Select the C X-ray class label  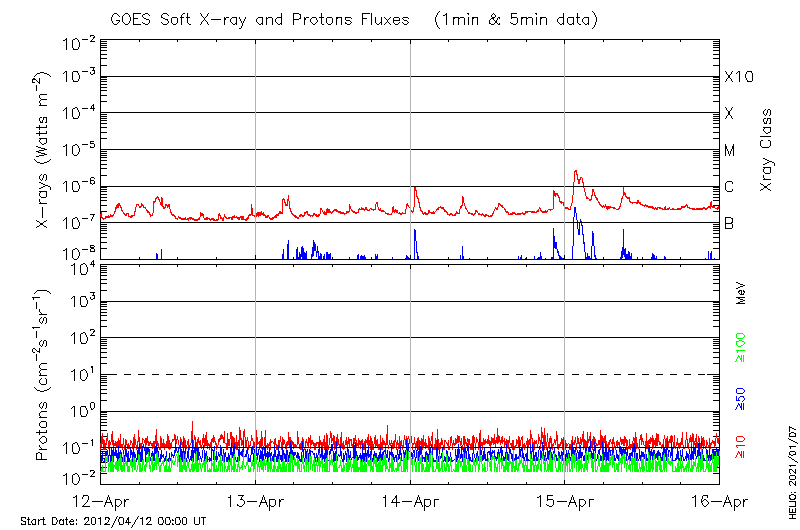click(729, 187)
